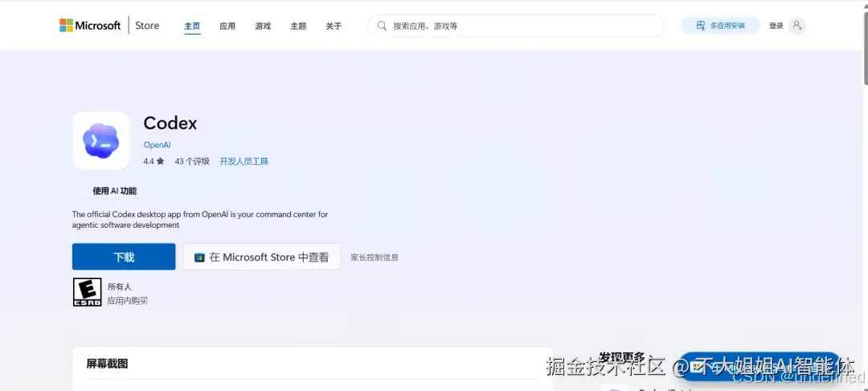Click the Microsoft logo
The width and height of the screenshot is (868, 391).
[x=90, y=26]
